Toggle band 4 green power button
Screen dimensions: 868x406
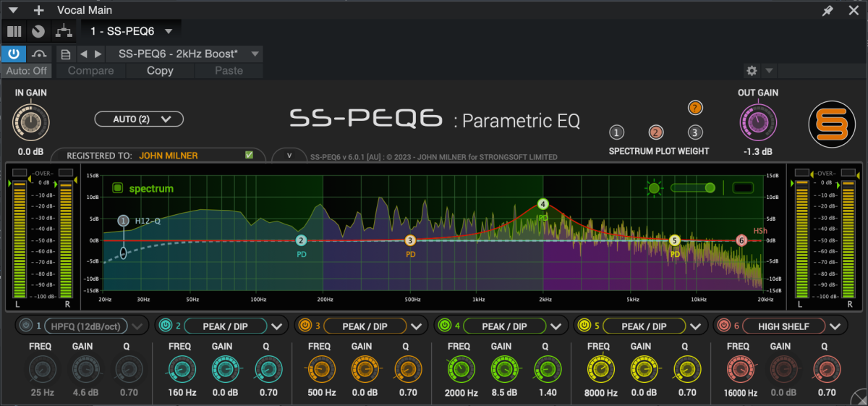coord(444,326)
